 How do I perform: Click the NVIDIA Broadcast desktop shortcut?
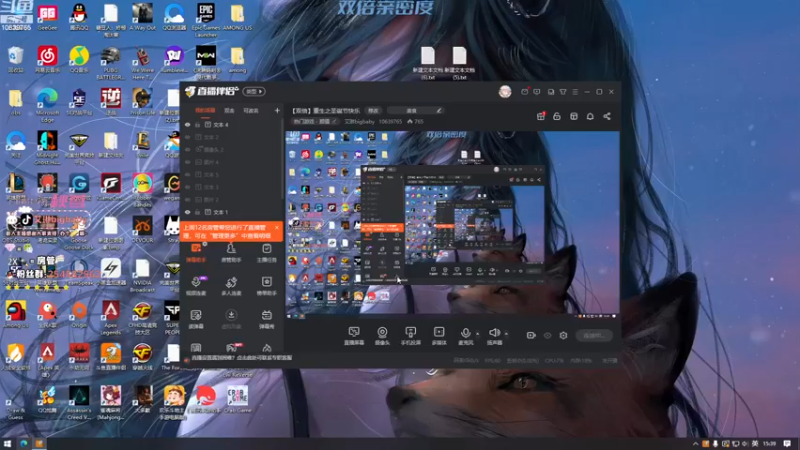click(x=142, y=276)
